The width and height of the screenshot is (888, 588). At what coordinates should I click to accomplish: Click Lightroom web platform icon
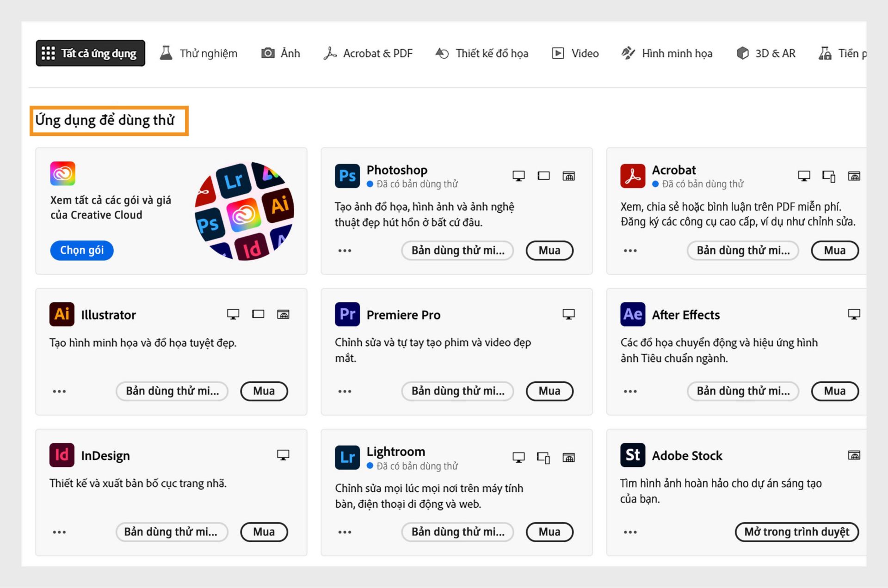568,458
